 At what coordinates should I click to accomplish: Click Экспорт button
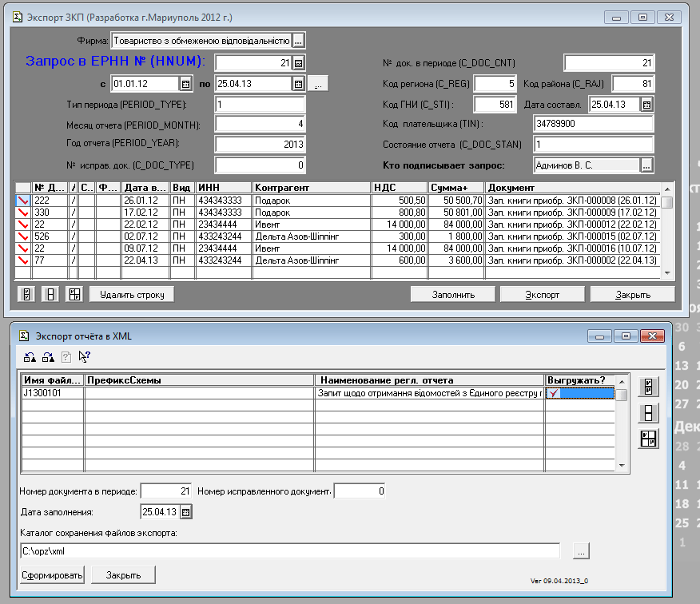(543, 295)
